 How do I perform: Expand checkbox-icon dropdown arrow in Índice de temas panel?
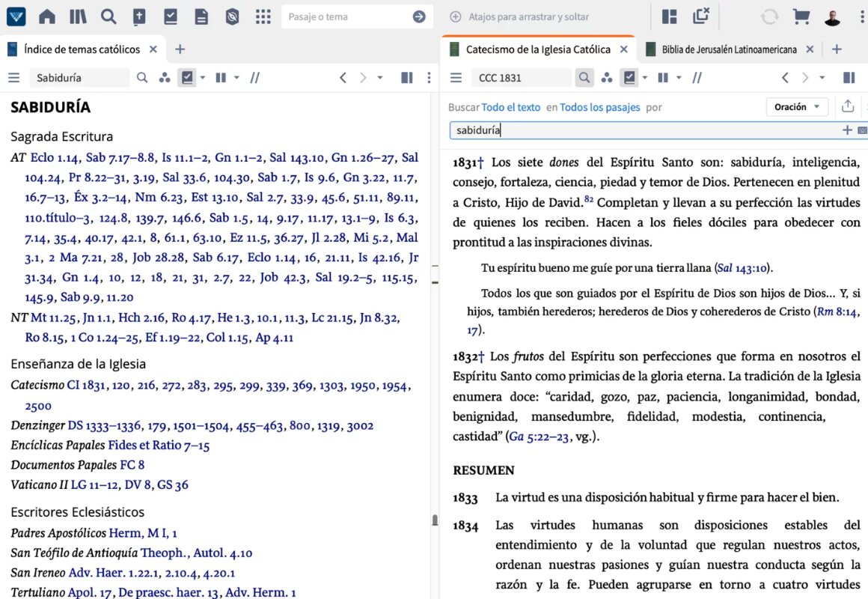[203, 78]
